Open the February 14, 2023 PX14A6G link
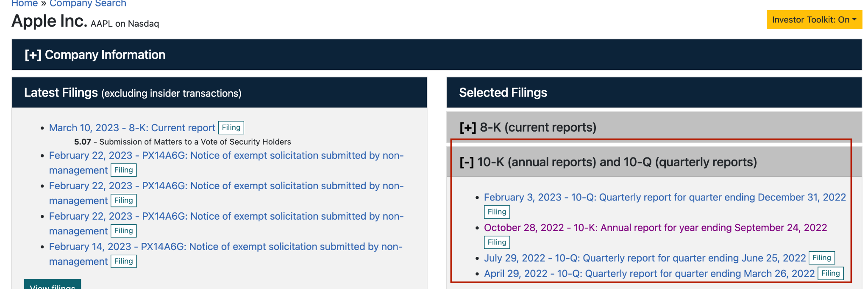Screen dimensions: 868x289 [x=225, y=247]
